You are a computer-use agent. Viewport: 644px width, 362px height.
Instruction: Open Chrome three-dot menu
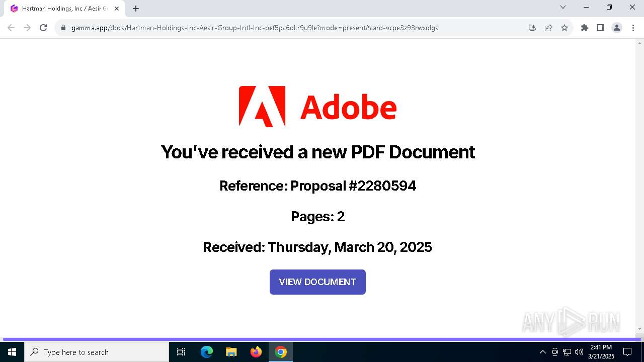[x=633, y=28]
